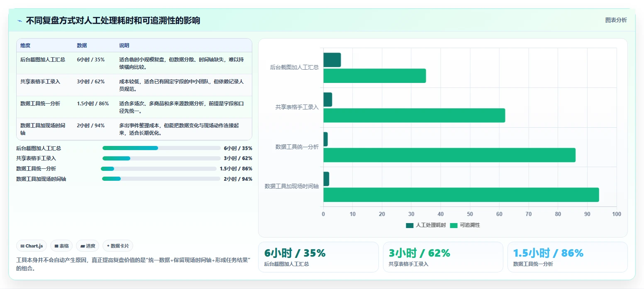Viewport: 644px width, 289px height.
Task: Click description starting 成本较低
Action: click(181, 85)
